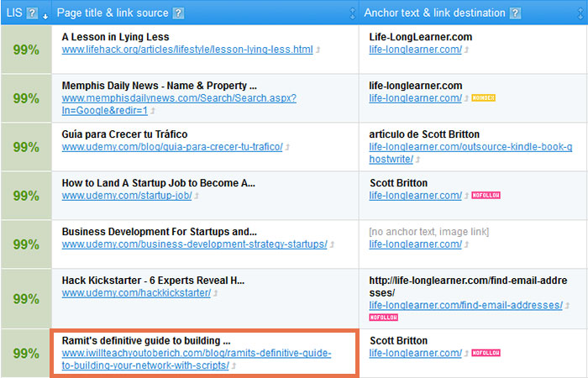
Task: Open life-longlearner.com link under image link row
Action: [x=415, y=244]
